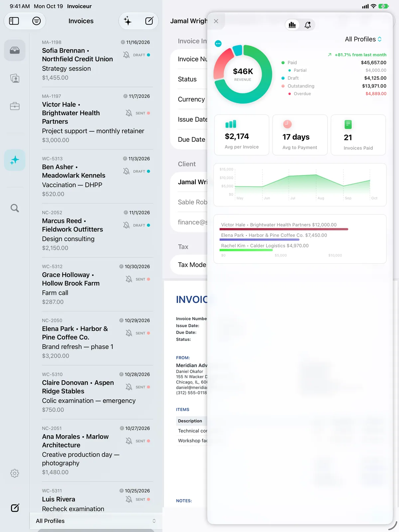Screen dimensions: 399x532
Task: Select the Luis Rivera invoice row
Action: point(96,497)
